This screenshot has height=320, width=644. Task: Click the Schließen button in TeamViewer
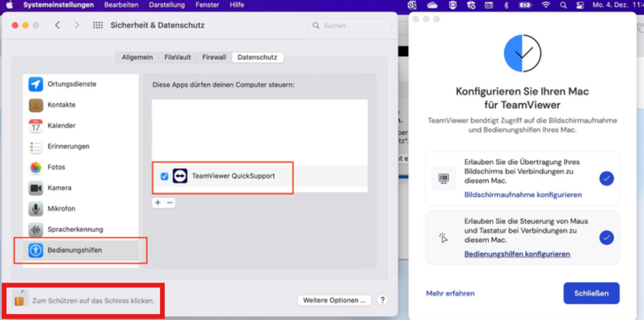pos(592,293)
